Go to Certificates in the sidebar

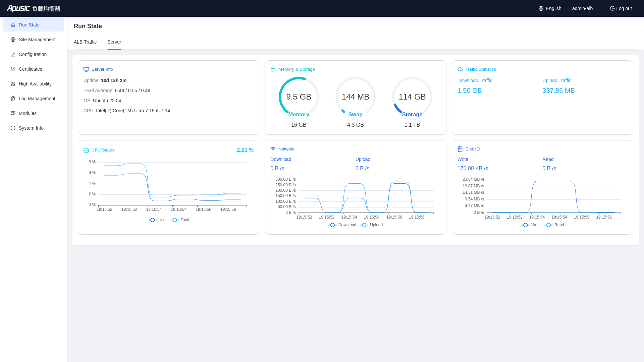tap(34, 69)
